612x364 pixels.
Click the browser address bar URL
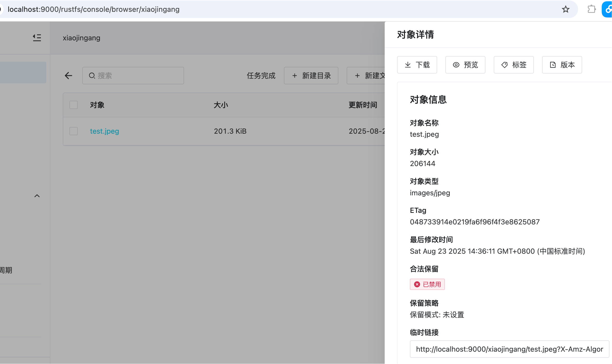[94, 10]
